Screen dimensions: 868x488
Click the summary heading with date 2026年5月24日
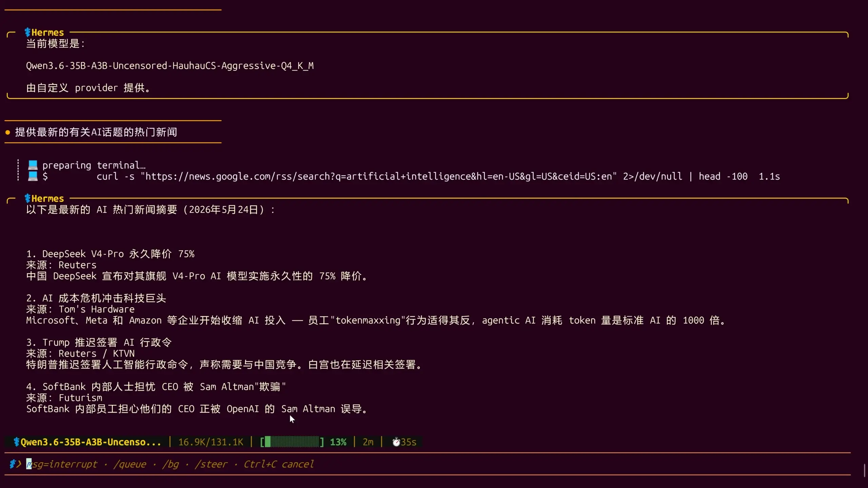coord(151,209)
